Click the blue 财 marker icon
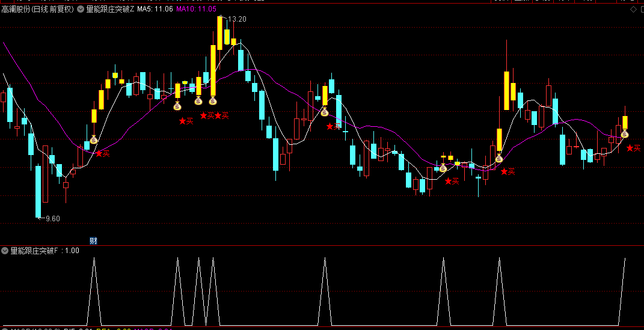The width and height of the screenshot is (644, 330). (x=93, y=241)
